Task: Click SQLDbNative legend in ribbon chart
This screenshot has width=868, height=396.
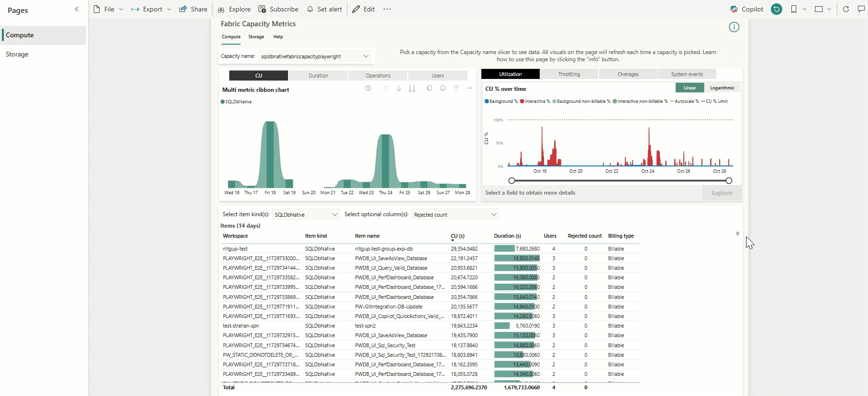Action: coord(236,102)
